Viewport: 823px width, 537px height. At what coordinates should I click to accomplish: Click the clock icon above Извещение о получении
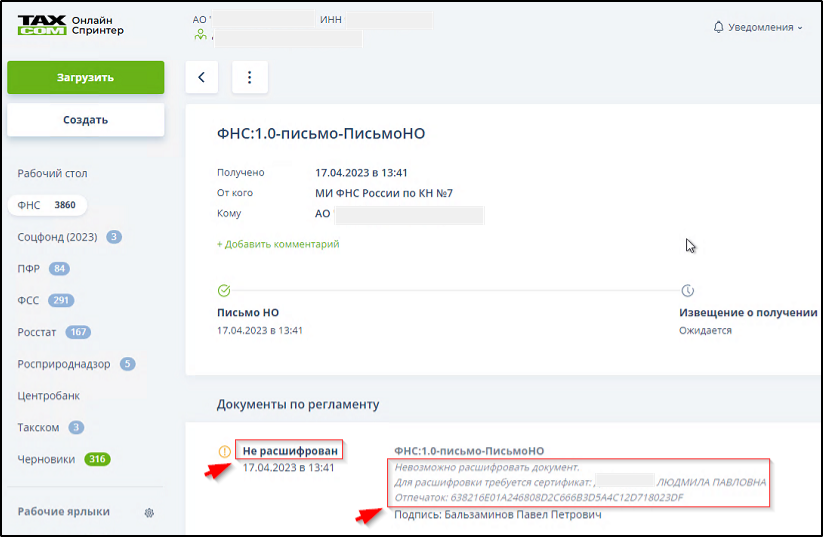(x=687, y=291)
